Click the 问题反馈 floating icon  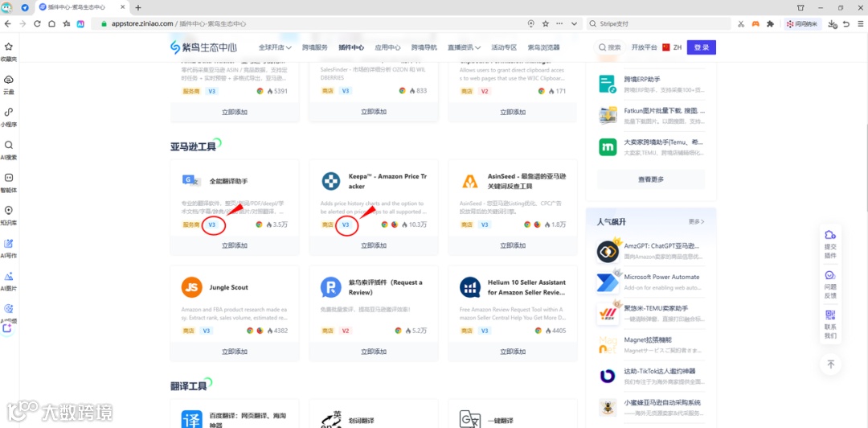(x=829, y=275)
